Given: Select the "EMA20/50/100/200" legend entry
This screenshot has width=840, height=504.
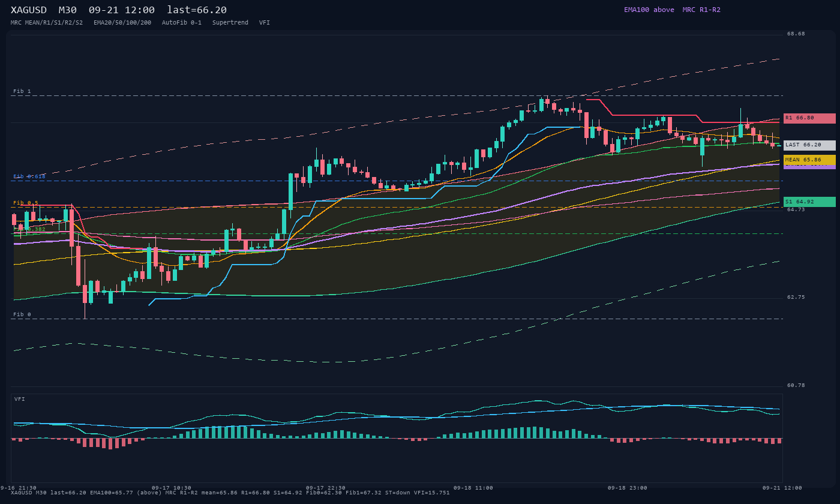Looking at the screenshot, I should coord(122,23).
